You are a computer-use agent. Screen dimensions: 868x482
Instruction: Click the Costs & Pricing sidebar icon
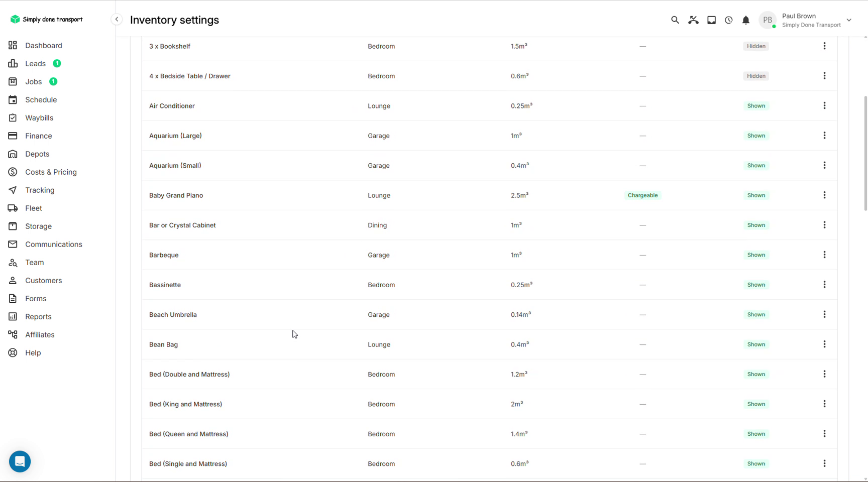[x=13, y=172]
